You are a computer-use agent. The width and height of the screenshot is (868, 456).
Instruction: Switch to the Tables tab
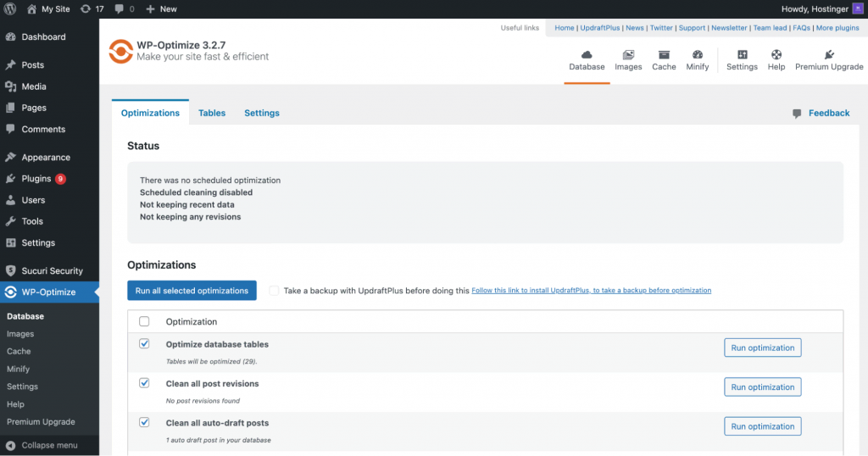212,113
